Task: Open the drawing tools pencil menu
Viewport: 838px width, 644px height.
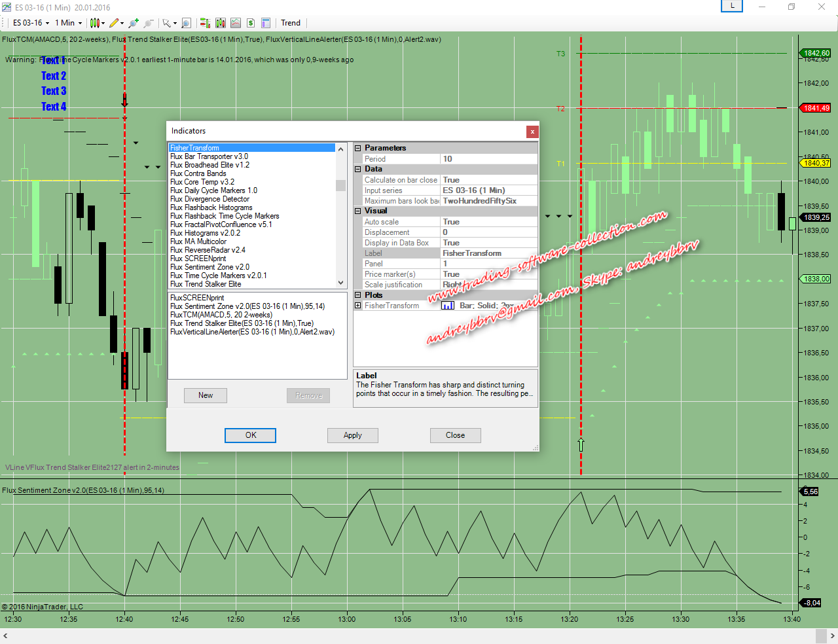Action: [116, 23]
